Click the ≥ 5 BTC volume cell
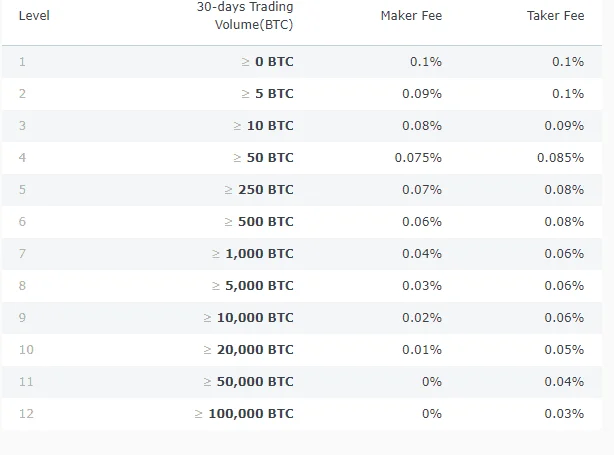Screen dimensions: 614x455 click(x=267, y=94)
